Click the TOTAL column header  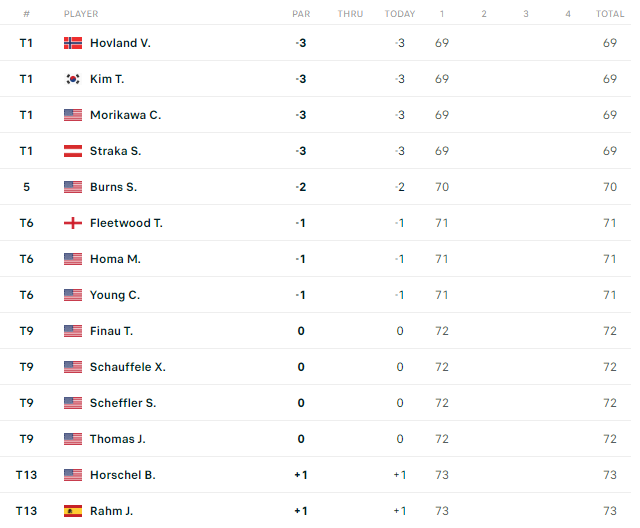(x=610, y=14)
